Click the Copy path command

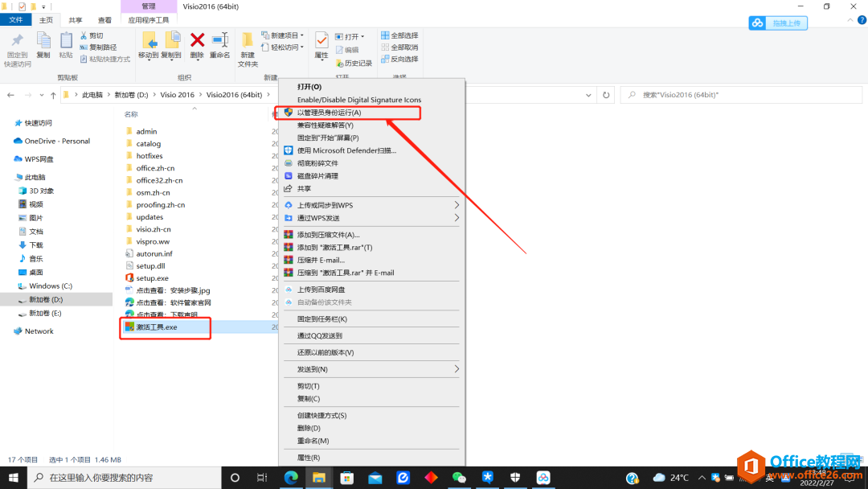[x=99, y=47]
